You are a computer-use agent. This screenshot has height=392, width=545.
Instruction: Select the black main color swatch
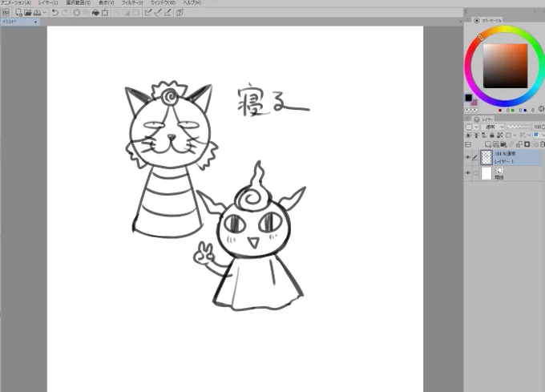click(x=469, y=98)
